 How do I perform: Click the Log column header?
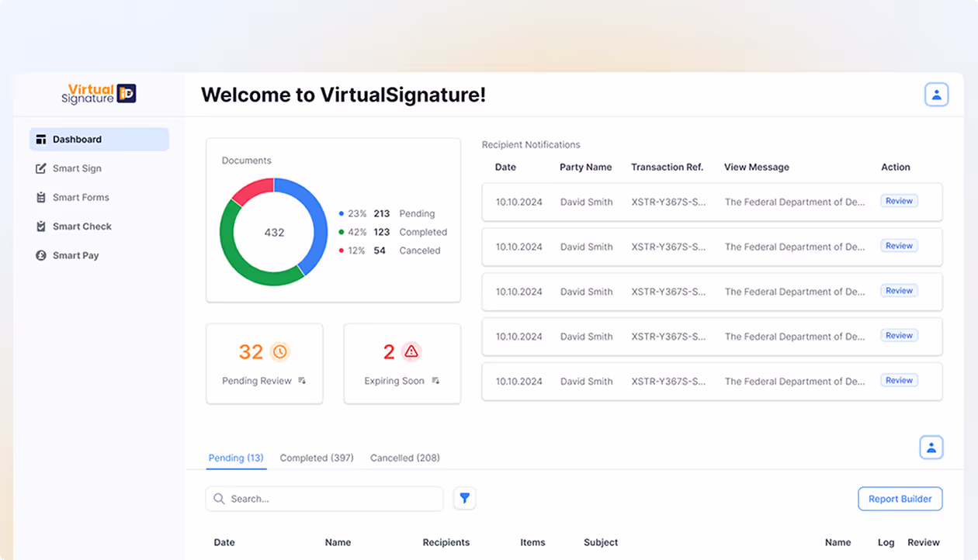coord(886,542)
